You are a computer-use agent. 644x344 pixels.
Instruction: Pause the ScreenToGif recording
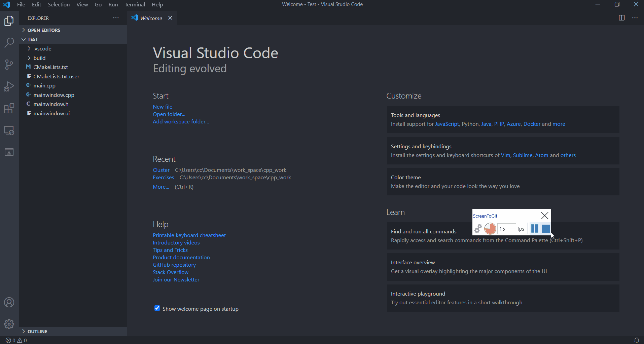coord(534,229)
